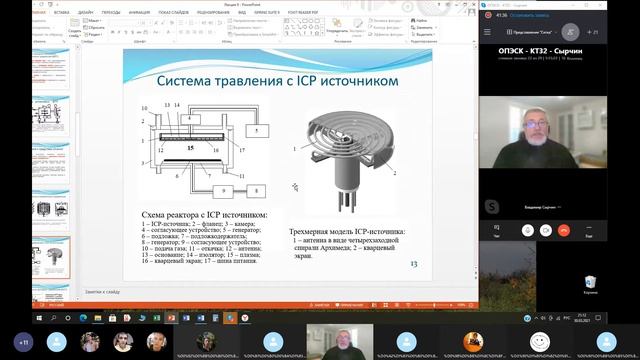The width and height of the screenshot is (640, 360).
Task: Open the ДИЗАЙН ribbon tab
Action: [85, 13]
